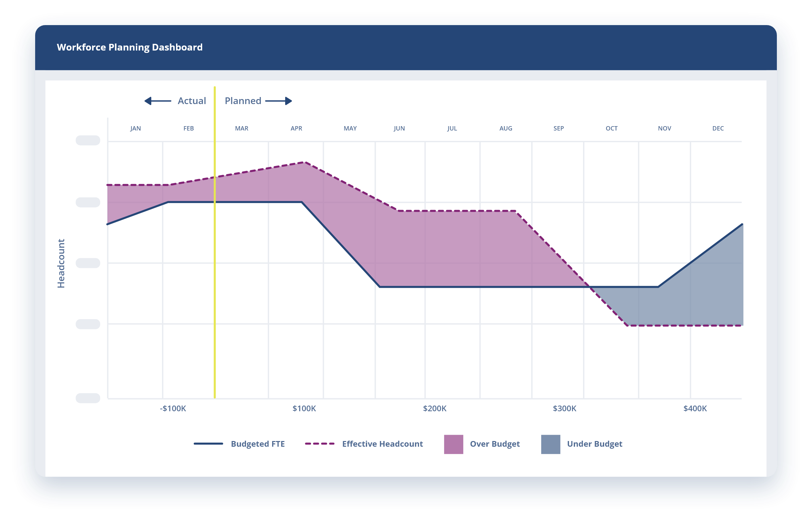The height and width of the screenshot is (522, 812).
Task: Select the DEC month label
Action: [x=718, y=128]
